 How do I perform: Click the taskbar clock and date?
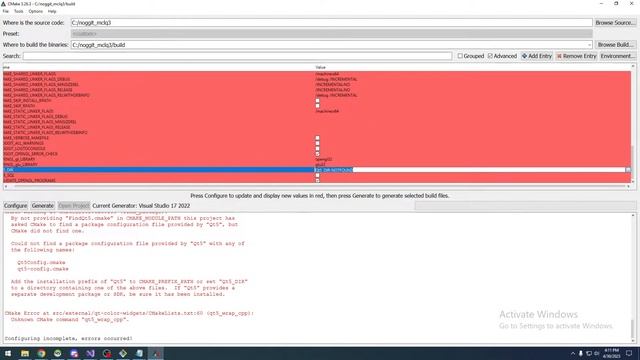[611, 353]
